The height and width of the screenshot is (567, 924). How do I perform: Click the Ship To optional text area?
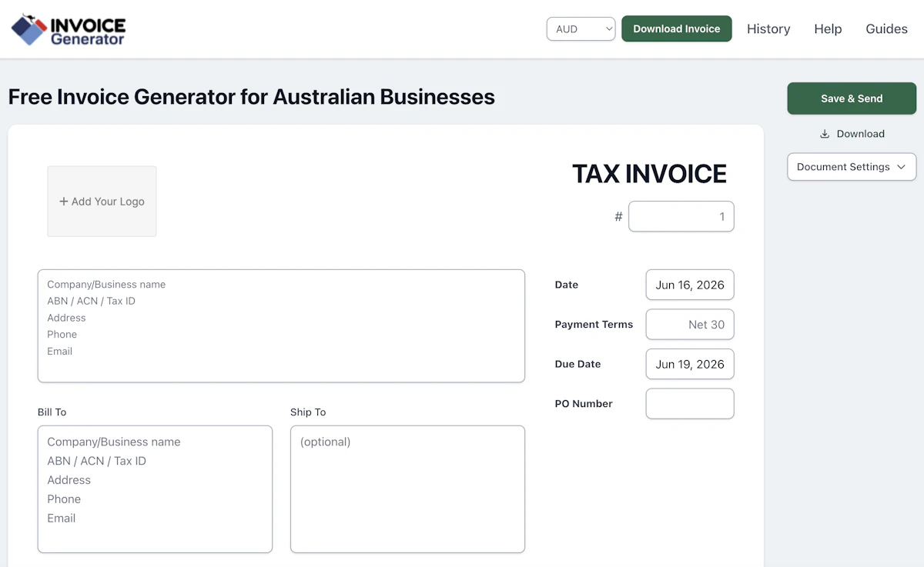click(407, 489)
